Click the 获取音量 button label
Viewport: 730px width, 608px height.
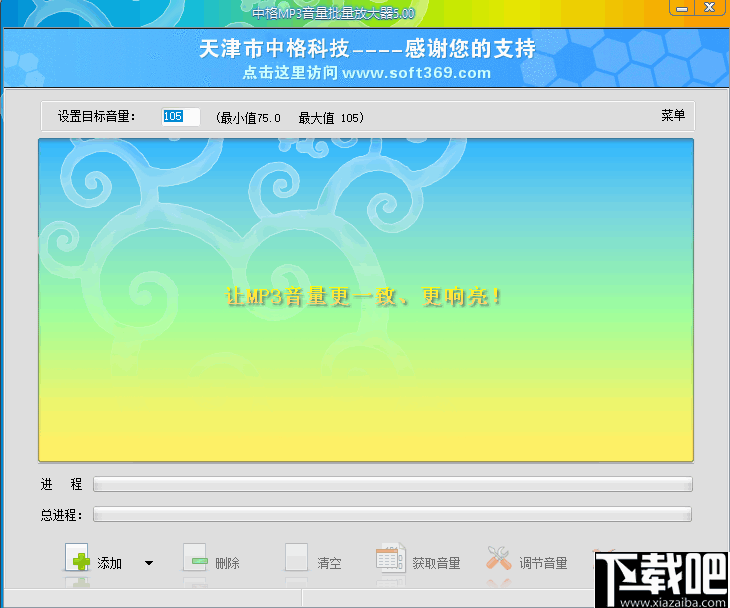(436, 563)
